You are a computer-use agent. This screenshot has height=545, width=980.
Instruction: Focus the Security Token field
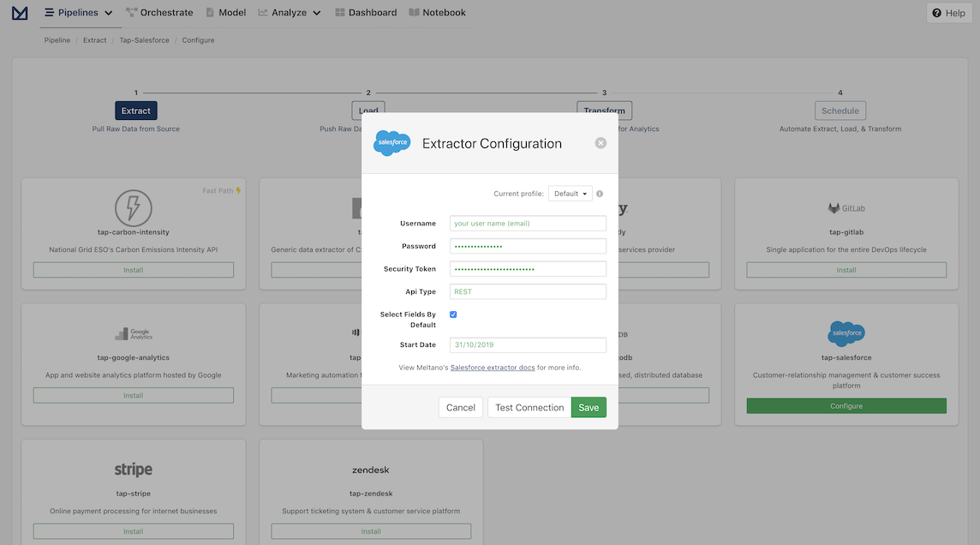[x=528, y=269]
